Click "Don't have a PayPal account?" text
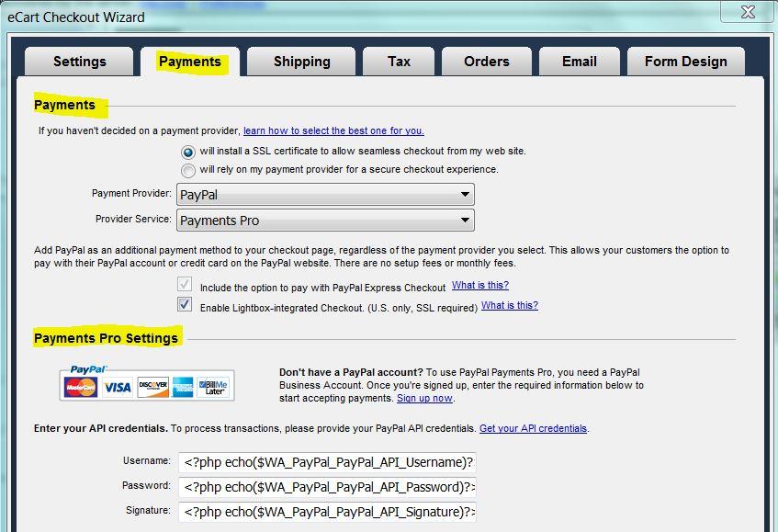 click(351, 373)
